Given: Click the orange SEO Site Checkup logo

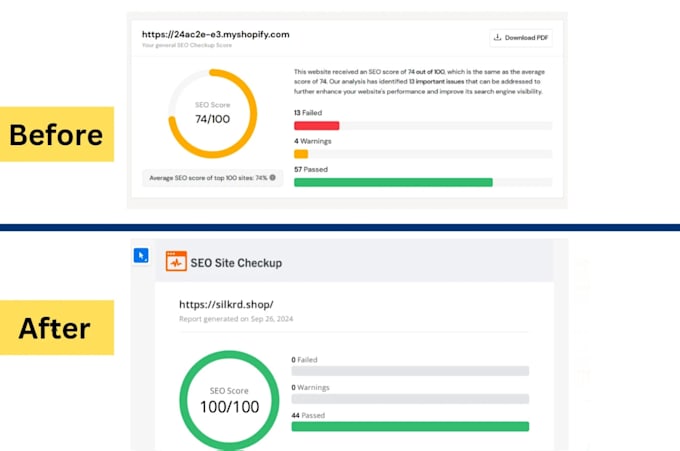Looking at the screenshot, I should point(176,261).
